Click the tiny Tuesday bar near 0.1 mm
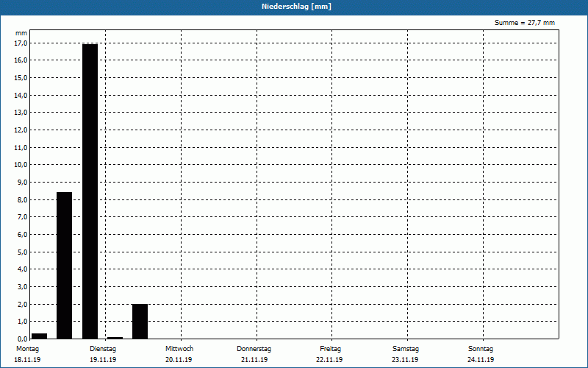This screenshot has height=368, width=588. point(115,338)
